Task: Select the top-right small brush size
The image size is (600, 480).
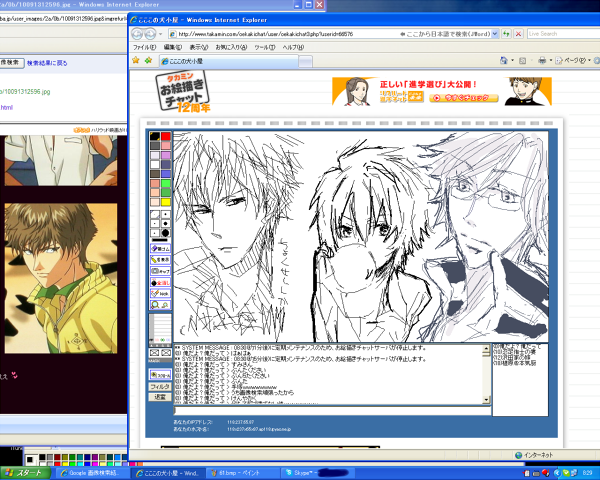Action: (165, 214)
